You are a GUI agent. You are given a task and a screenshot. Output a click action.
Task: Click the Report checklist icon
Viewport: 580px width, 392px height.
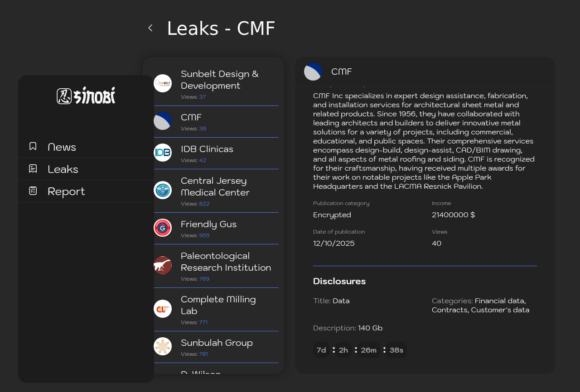[x=33, y=191]
